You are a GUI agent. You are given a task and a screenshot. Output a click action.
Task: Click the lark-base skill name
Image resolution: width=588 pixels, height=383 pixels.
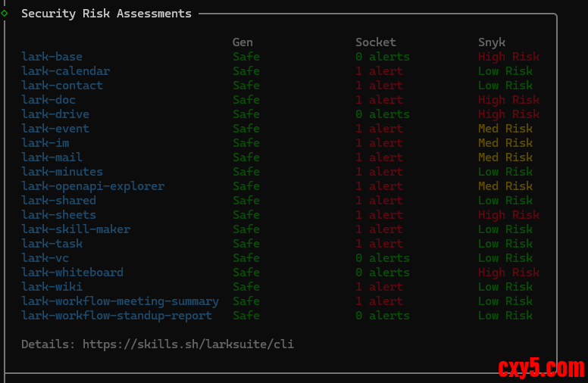pyautogui.click(x=52, y=57)
